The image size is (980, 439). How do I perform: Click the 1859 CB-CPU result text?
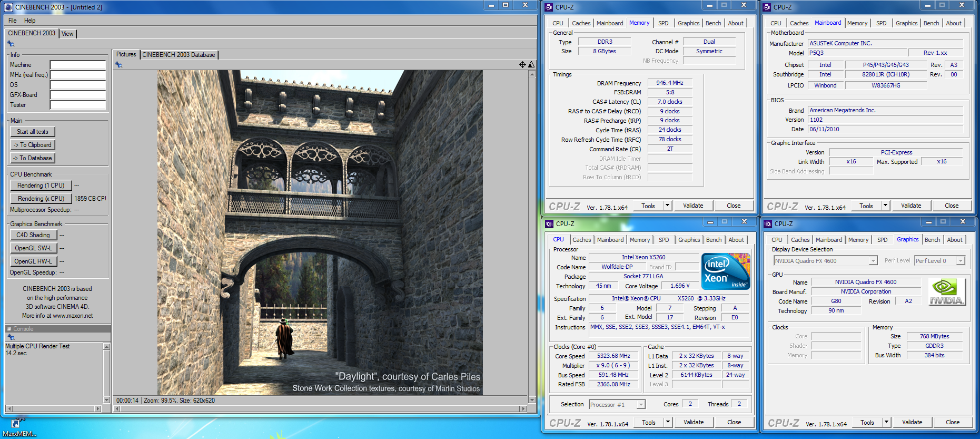(91, 199)
